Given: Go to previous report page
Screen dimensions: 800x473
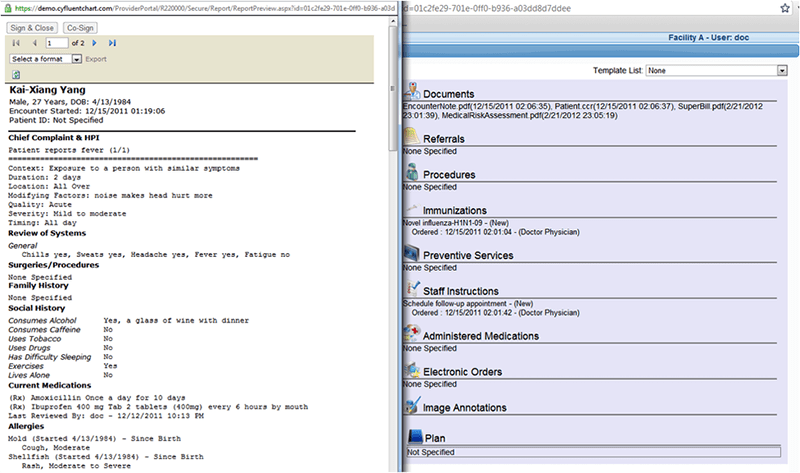Looking at the screenshot, I should (35, 43).
